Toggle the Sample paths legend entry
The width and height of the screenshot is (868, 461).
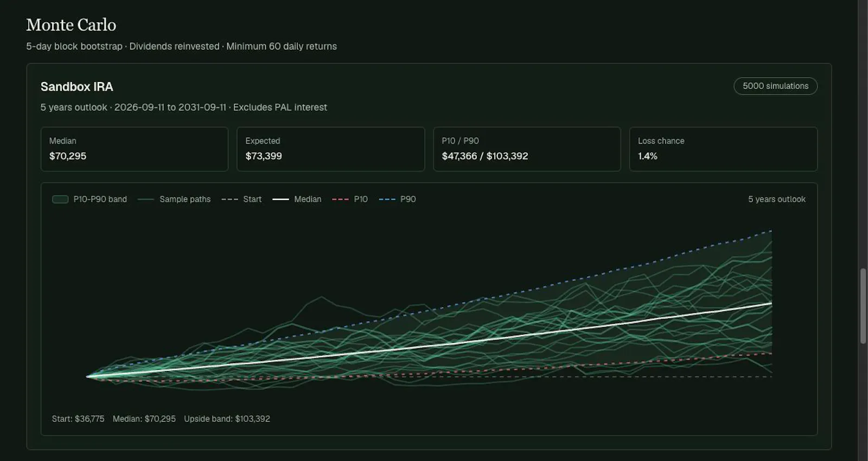tap(174, 200)
